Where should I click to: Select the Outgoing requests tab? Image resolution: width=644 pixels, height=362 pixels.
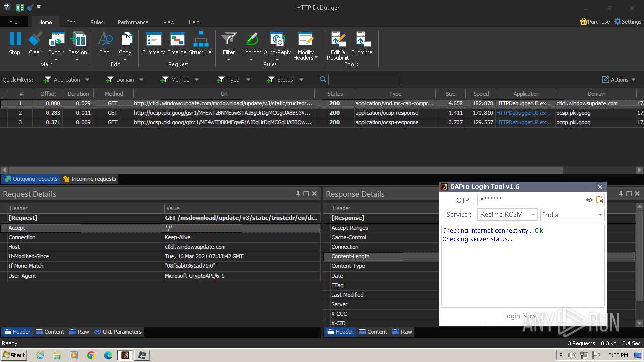tap(31, 179)
